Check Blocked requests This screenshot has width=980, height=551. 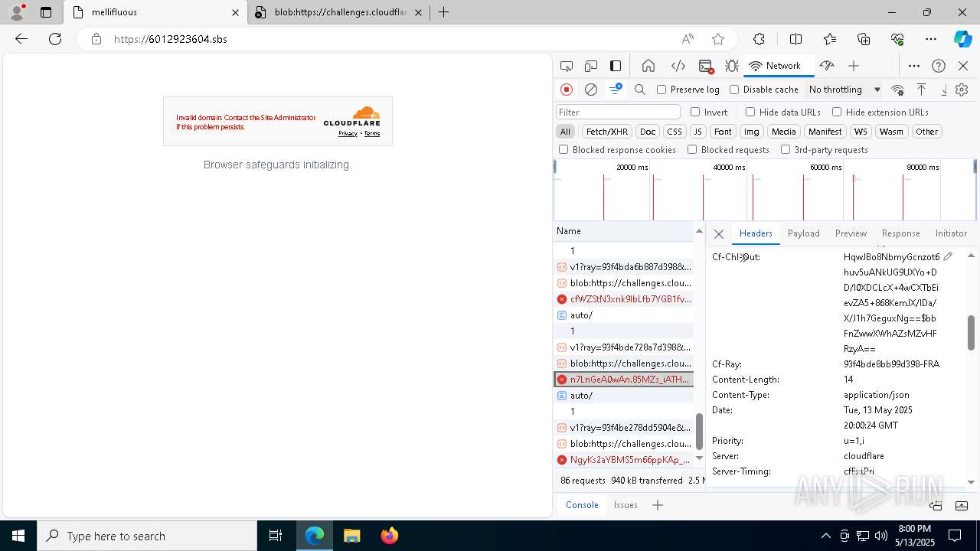pyautogui.click(x=692, y=150)
